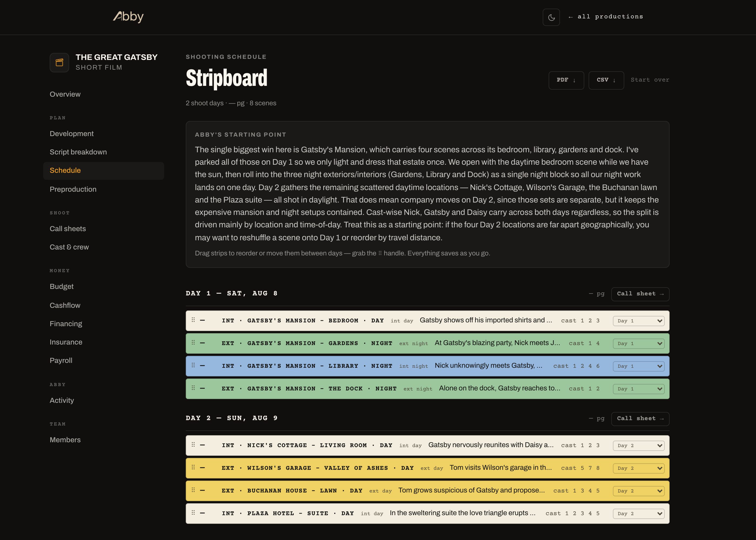The image size is (756, 540).
Task: Click 'Plaza Hotel - Suite' slugline
Action: click(288, 513)
